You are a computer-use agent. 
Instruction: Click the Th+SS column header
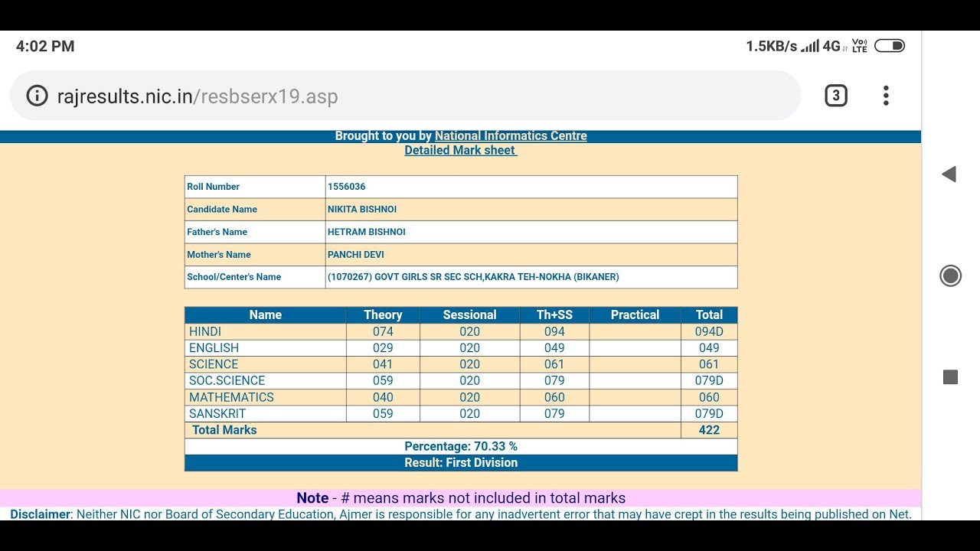[554, 315]
